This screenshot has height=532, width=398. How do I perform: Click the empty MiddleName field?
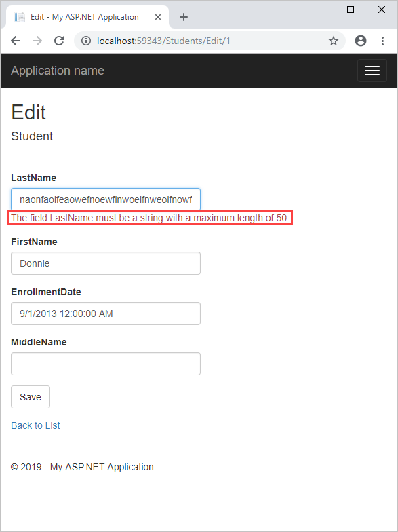point(106,364)
